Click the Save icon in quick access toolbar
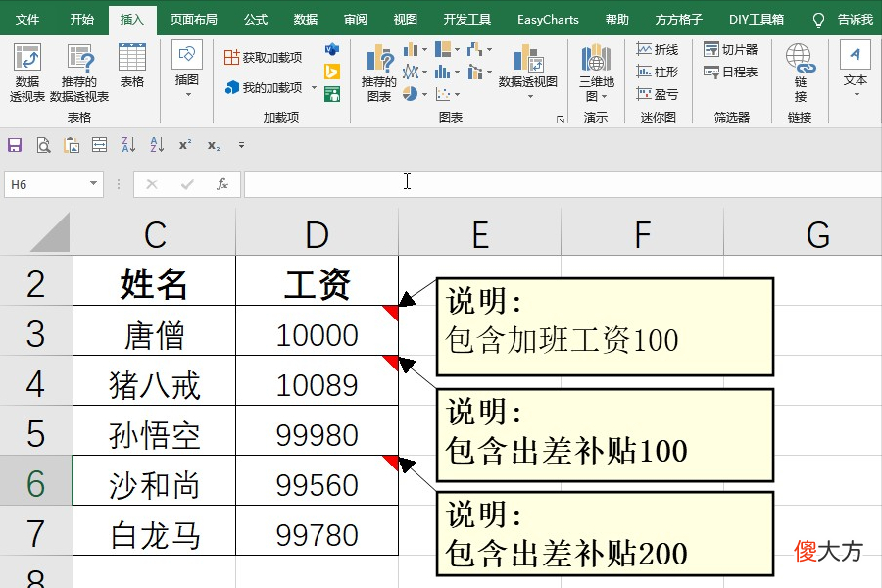 pyautogui.click(x=15, y=145)
